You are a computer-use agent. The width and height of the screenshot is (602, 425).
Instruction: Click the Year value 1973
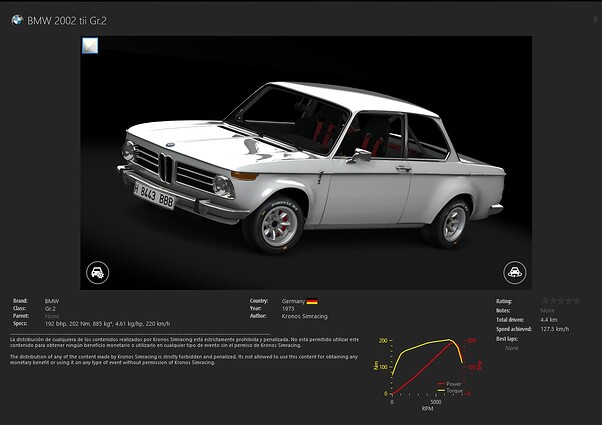click(288, 309)
